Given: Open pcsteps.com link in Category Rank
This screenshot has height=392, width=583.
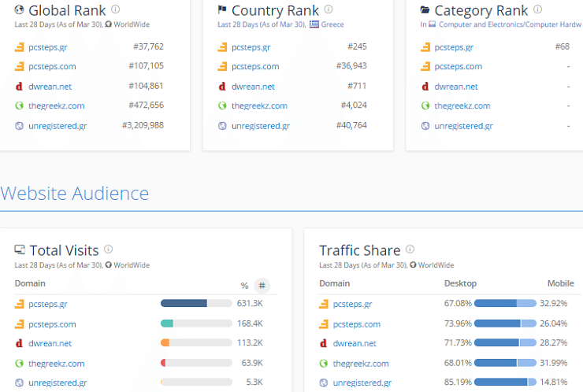Looking at the screenshot, I should (458, 66).
